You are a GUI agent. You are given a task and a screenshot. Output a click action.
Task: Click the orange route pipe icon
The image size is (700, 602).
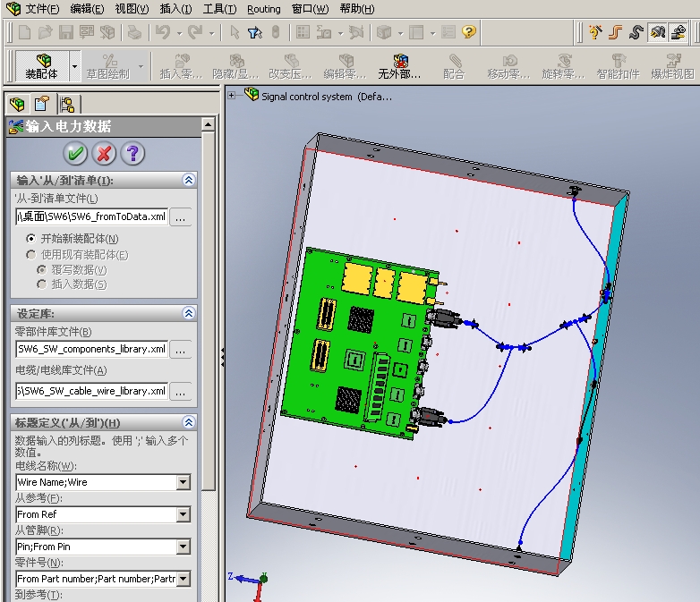point(616,32)
